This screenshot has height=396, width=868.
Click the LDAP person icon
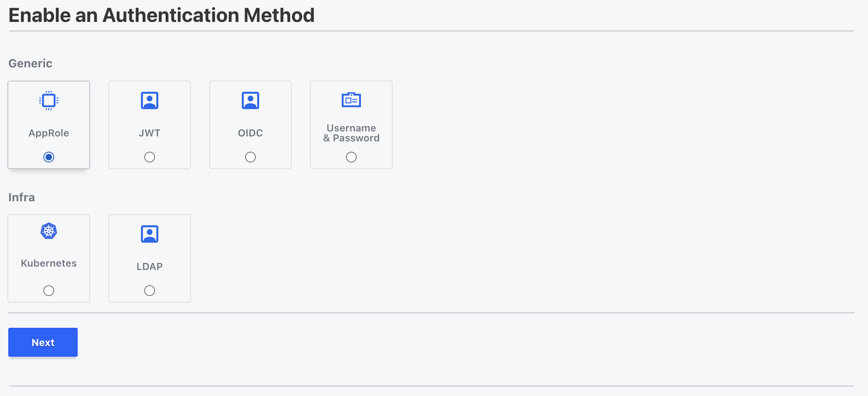pyautogui.click(x=149, y=234)
